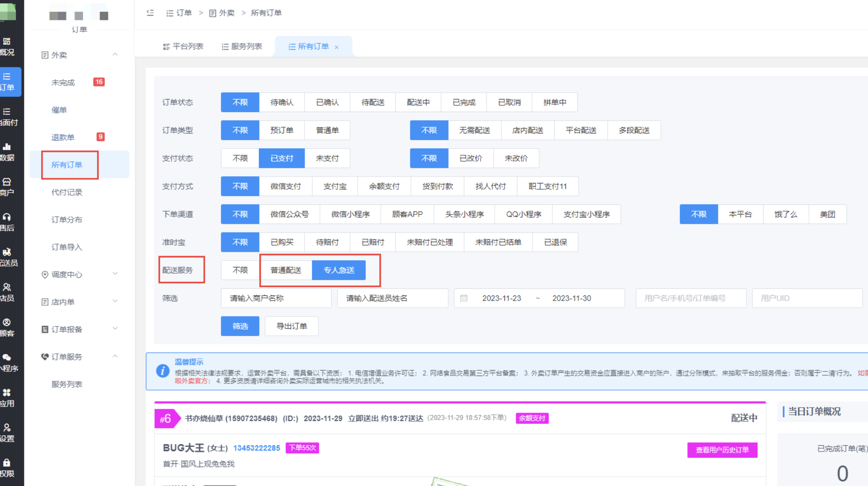This screenshot has height=486, width=868.
Task: Select 普通配送 delivery service option
Action: tap(286, 270)
